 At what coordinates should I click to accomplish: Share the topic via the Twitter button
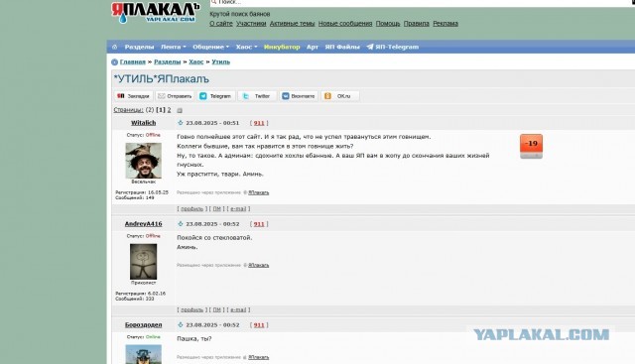tap(257, 96)
